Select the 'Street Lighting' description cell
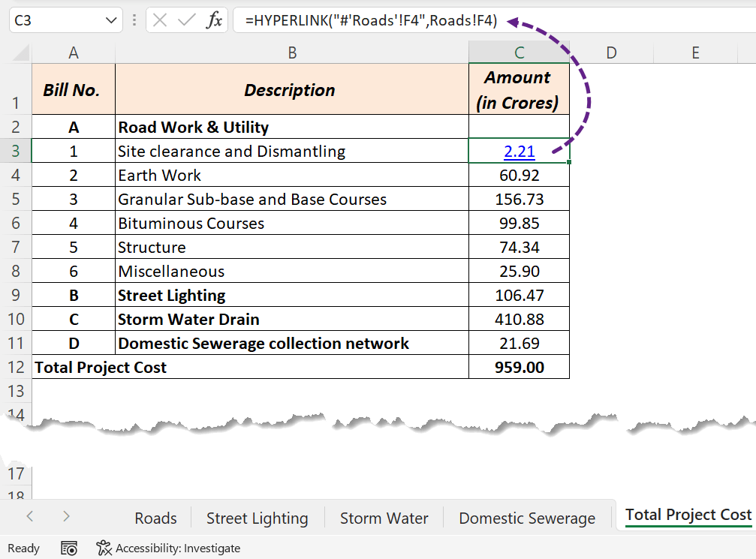The width and height of the screenshot is (756, 559). [292, 295]
